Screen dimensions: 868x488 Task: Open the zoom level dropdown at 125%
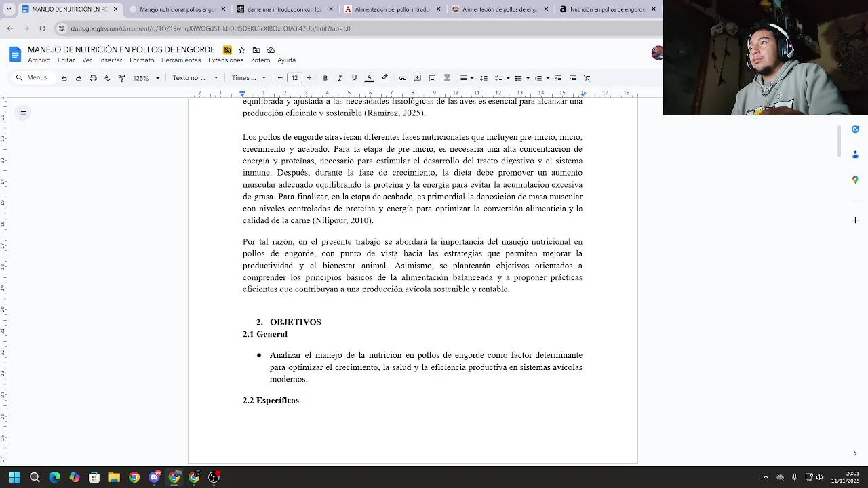pyautogui.click(x=146, y=78)
